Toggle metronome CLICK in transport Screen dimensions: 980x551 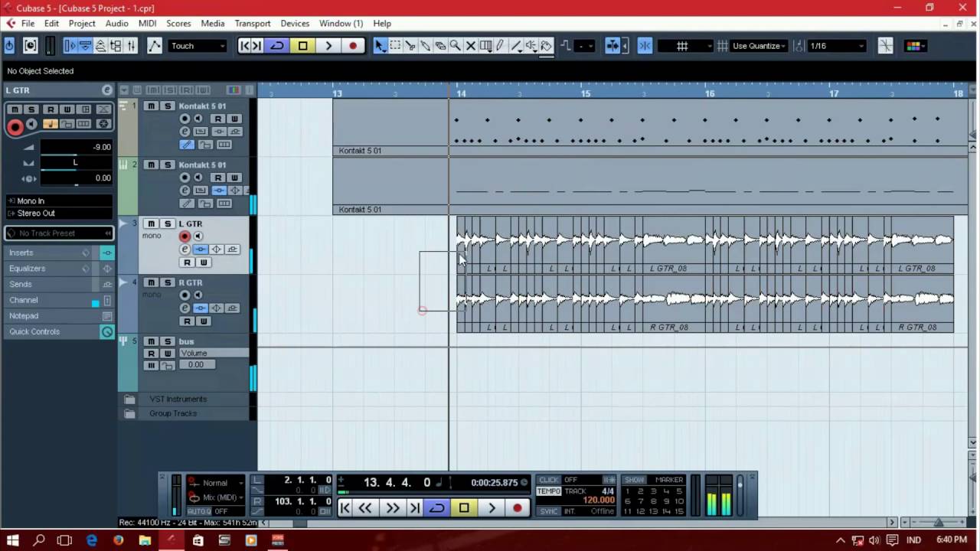click(x=549, y=480)
